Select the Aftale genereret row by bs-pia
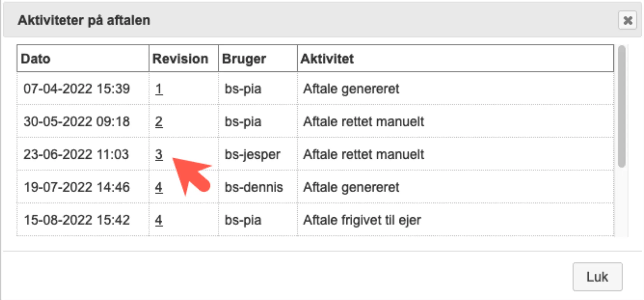This screenshot has height=300, width=644. click(x=350, y=88)
